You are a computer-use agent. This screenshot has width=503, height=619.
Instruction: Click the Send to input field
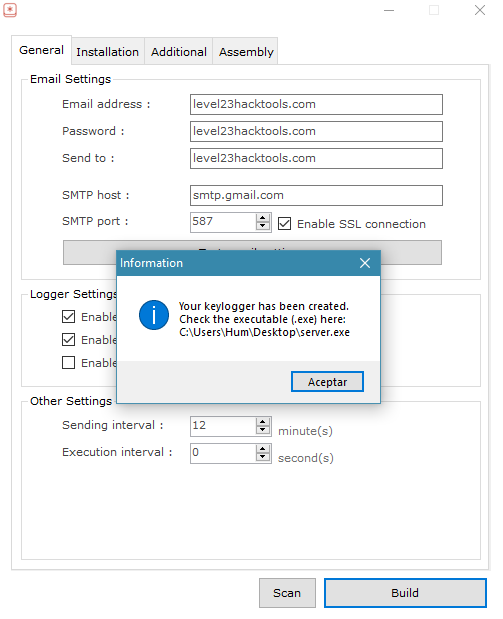point(316,158)
